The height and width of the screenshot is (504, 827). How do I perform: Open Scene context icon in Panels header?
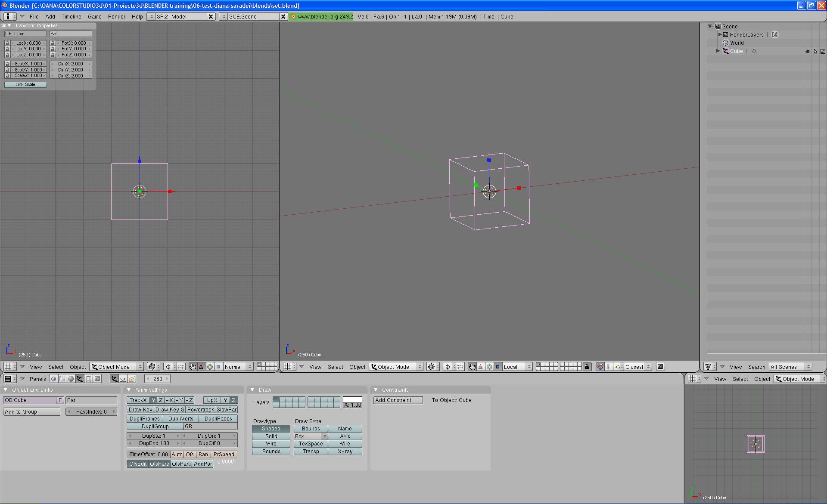(97, 379)
